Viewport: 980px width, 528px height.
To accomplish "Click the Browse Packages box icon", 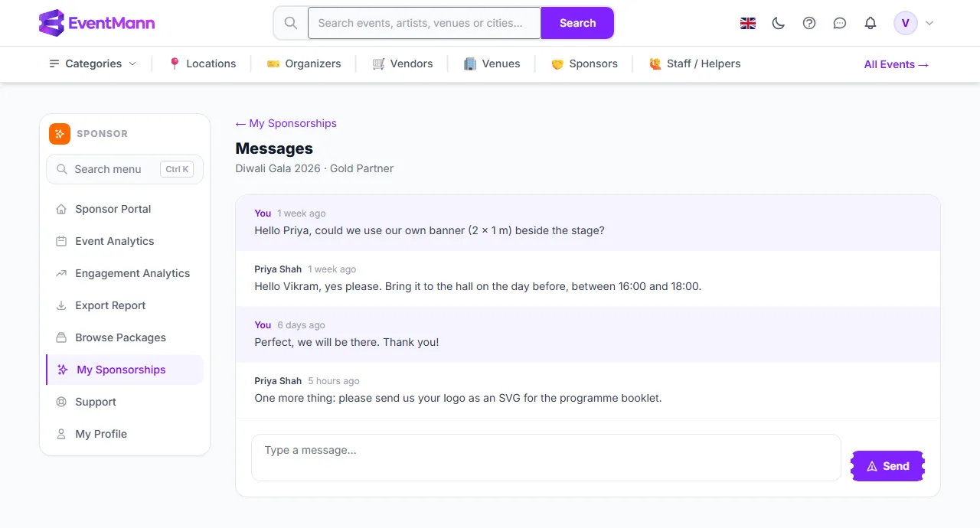I will pos(61,337).
